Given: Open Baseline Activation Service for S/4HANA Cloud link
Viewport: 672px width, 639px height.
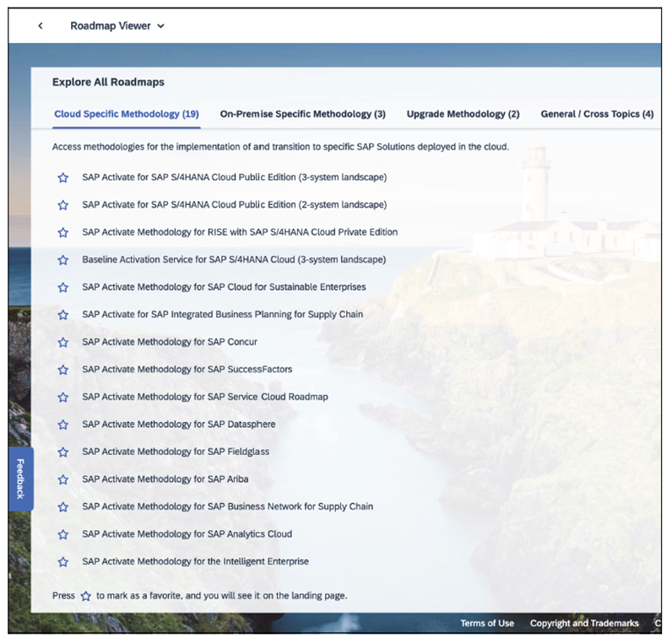Looking at the screenshot, I should (x=234, y=259).
